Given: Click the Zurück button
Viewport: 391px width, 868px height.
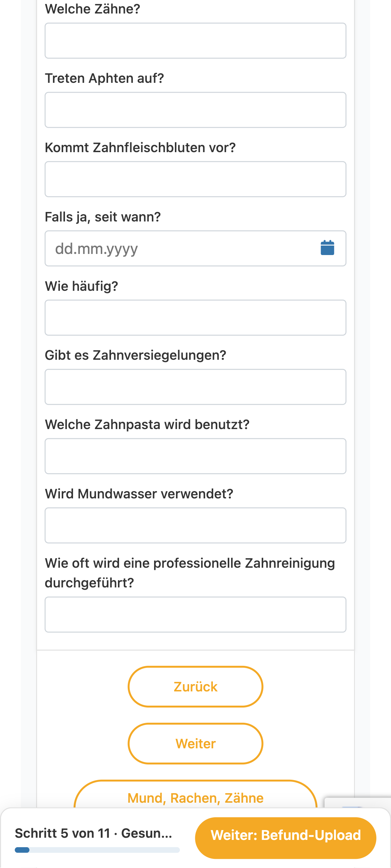Looking at the screenshot, I should pyautogui.click(x=195, y=687).
